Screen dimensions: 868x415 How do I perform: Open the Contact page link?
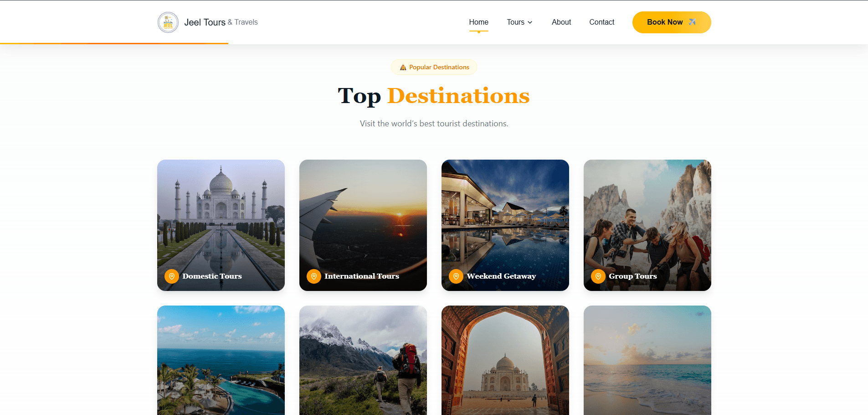(x=601, y=22)
